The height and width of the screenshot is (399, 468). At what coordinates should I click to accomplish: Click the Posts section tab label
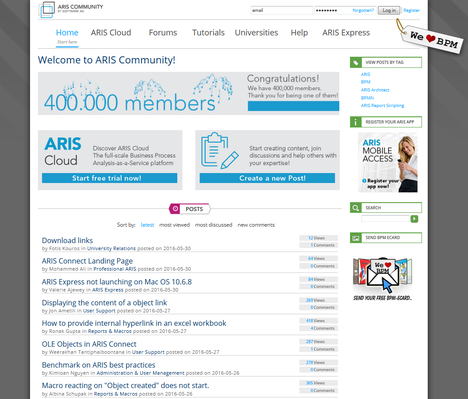(194, 209)
